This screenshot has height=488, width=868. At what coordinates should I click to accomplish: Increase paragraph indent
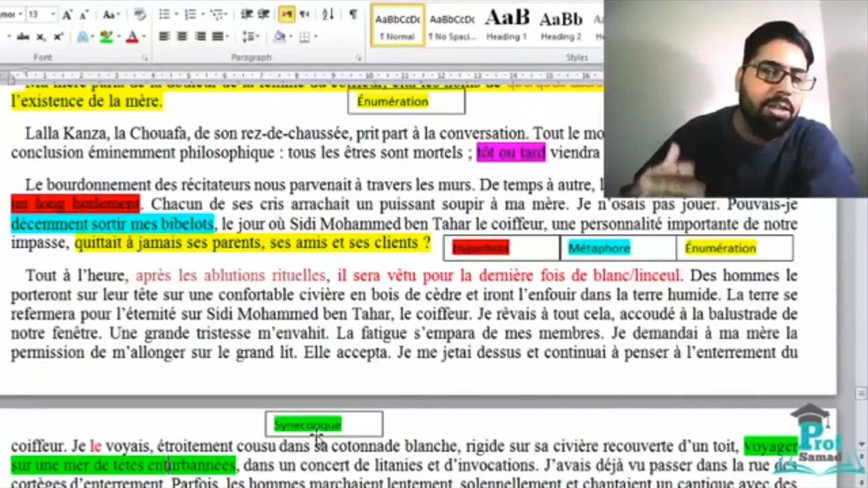click(x=264, y=14)
